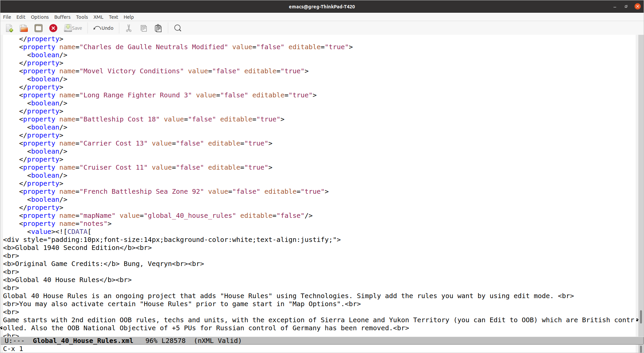Viewport: 644px width, 353px height.
Task: Click the boolean tag under Carrier Cost 13
Action: pos(47,151)
